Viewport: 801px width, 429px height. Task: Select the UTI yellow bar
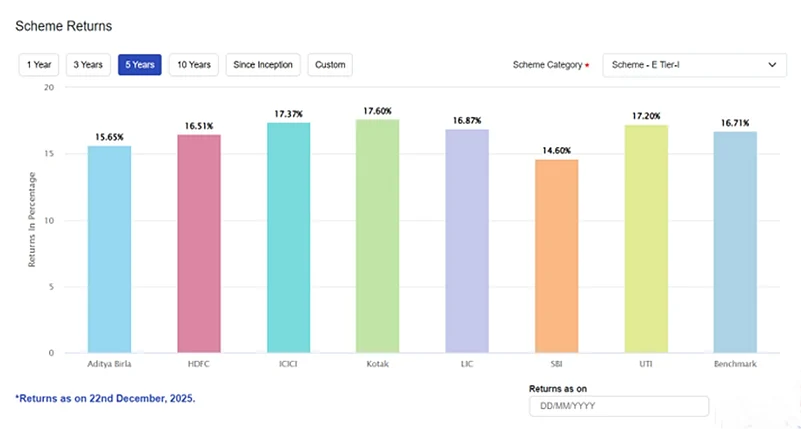pyautogui.click(x=646, y=240)
